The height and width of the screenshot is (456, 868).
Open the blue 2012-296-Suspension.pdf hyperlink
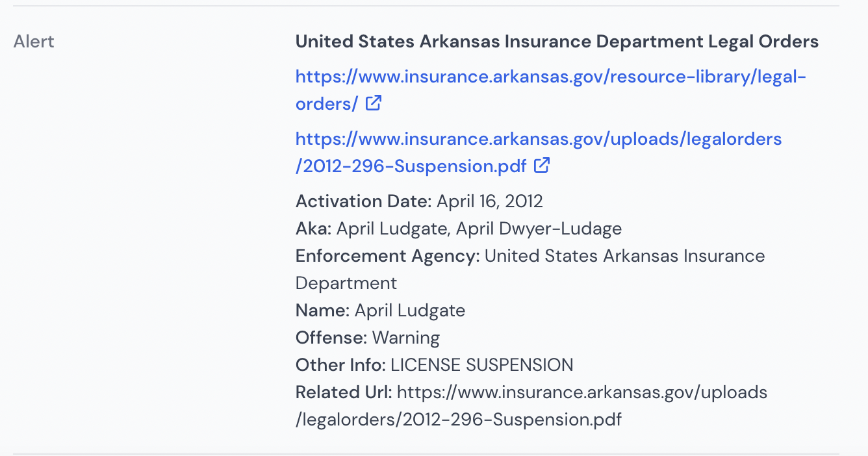point(539,153)
